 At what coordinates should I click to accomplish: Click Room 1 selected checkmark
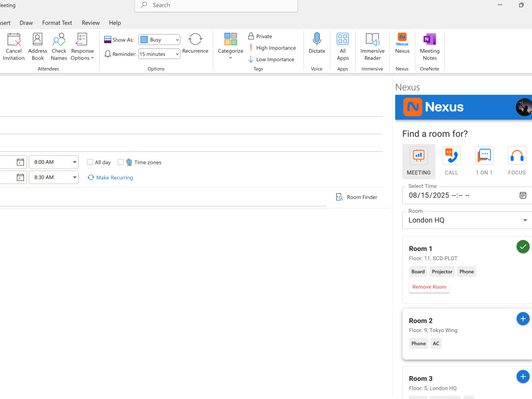point(523,247)
